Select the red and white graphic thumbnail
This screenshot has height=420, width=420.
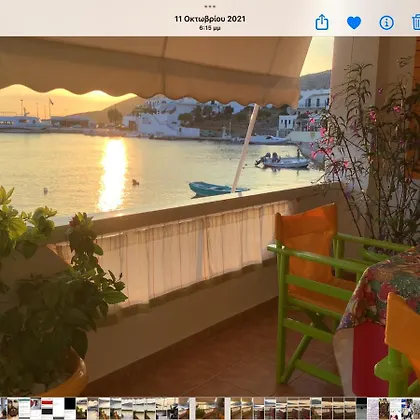point(36,408)
